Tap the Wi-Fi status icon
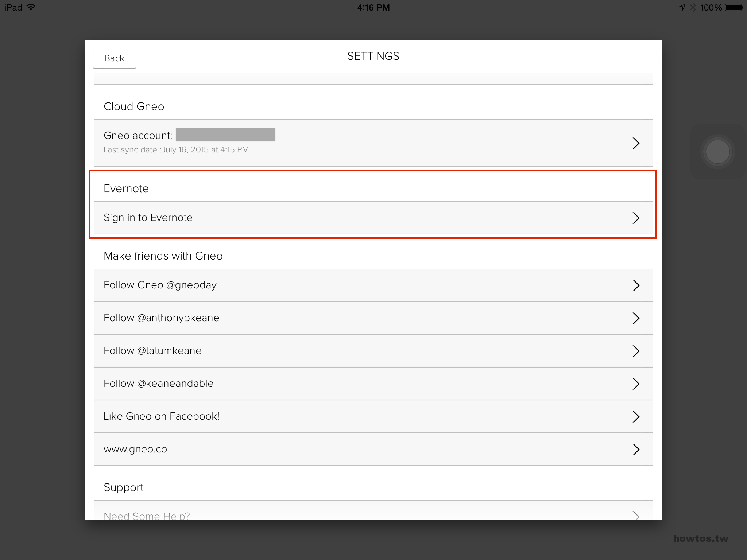The width and height of the screenshot is (747, 560). pos(31,7)
